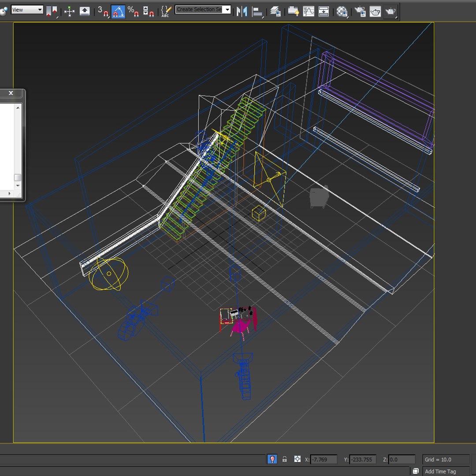The height and width of the screenshot is (476, 476).
Task: Open the Schematic View
Action: (x=324, y=11)
